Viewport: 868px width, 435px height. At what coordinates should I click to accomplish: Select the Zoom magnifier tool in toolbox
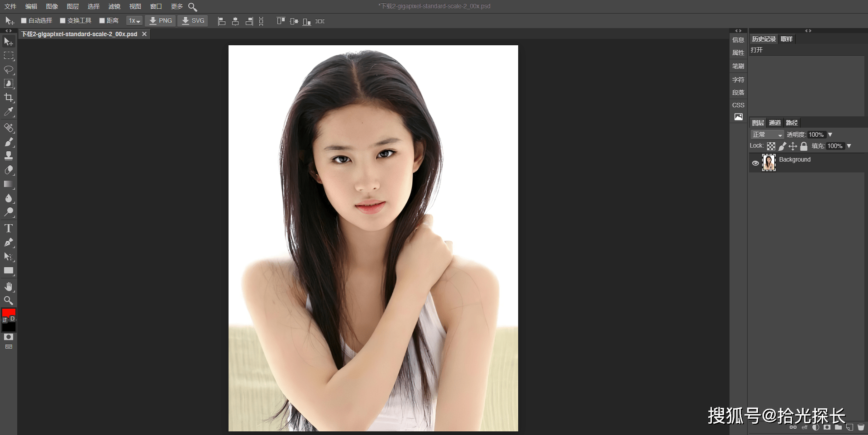tap(9, 301)
